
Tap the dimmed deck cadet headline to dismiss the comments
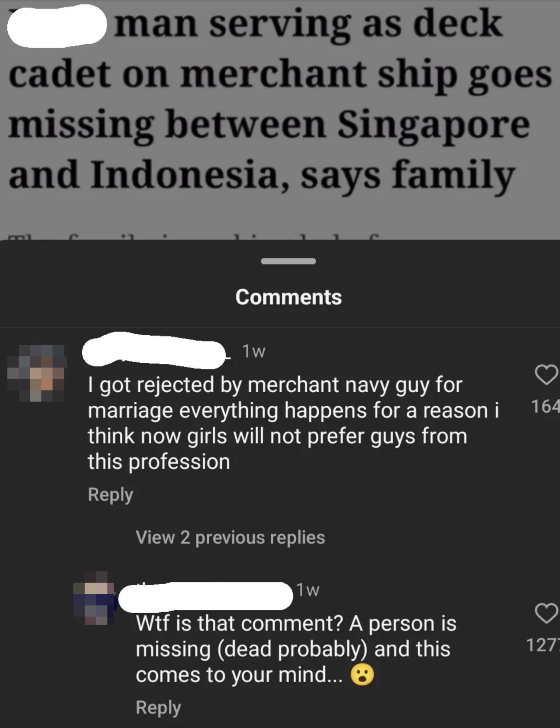point(280,100)
